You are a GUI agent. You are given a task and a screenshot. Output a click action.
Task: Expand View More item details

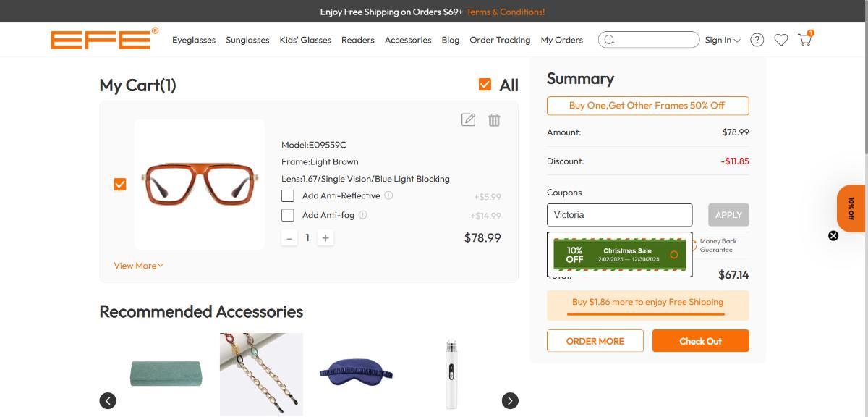pyautogui.click(x=139, y=266)
